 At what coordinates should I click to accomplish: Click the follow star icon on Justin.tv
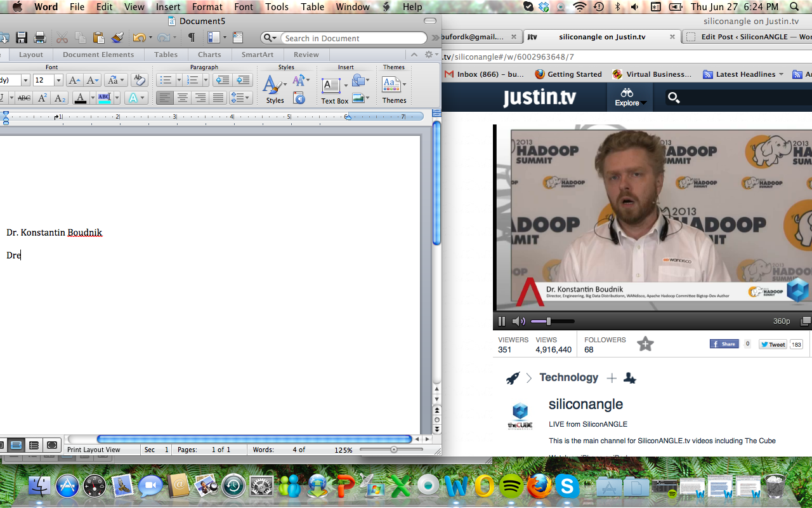(x=645, y=344)
